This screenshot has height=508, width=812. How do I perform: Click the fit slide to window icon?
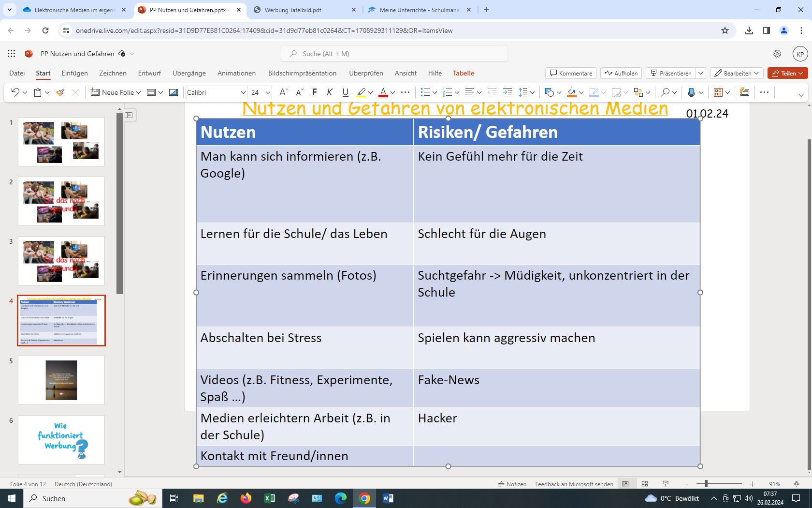click(x=797, y=484)
